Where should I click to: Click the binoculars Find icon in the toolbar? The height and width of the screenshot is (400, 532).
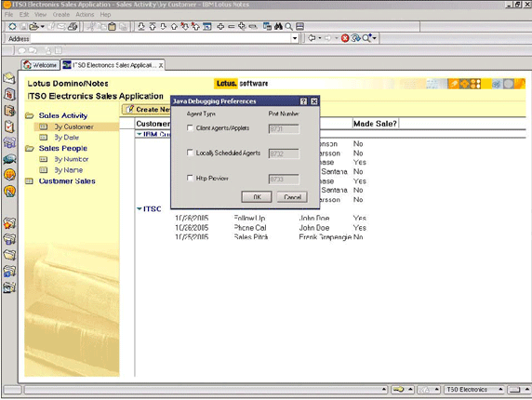(x=278, y=26)
